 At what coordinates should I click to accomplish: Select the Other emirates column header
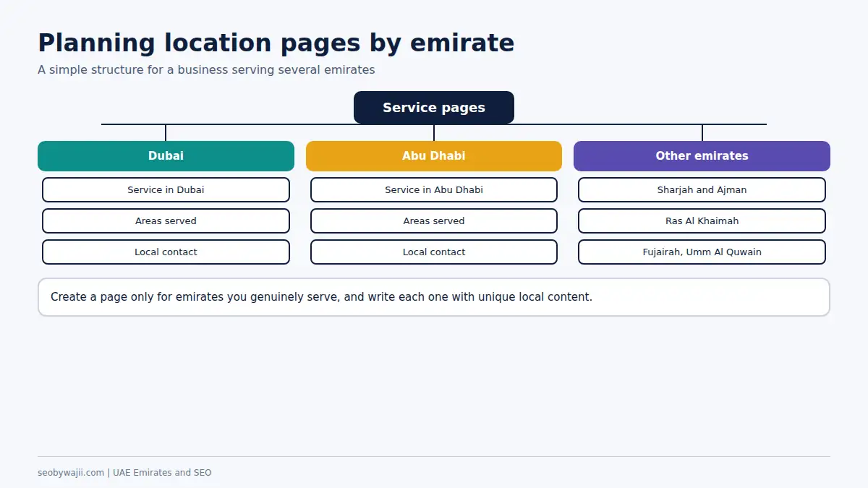(x=702, y=156)
